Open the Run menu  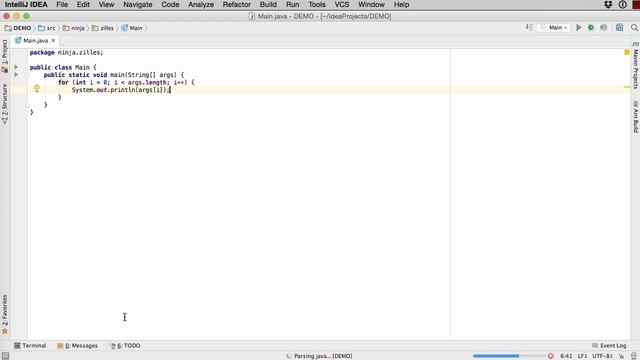[x=292, y=4]
